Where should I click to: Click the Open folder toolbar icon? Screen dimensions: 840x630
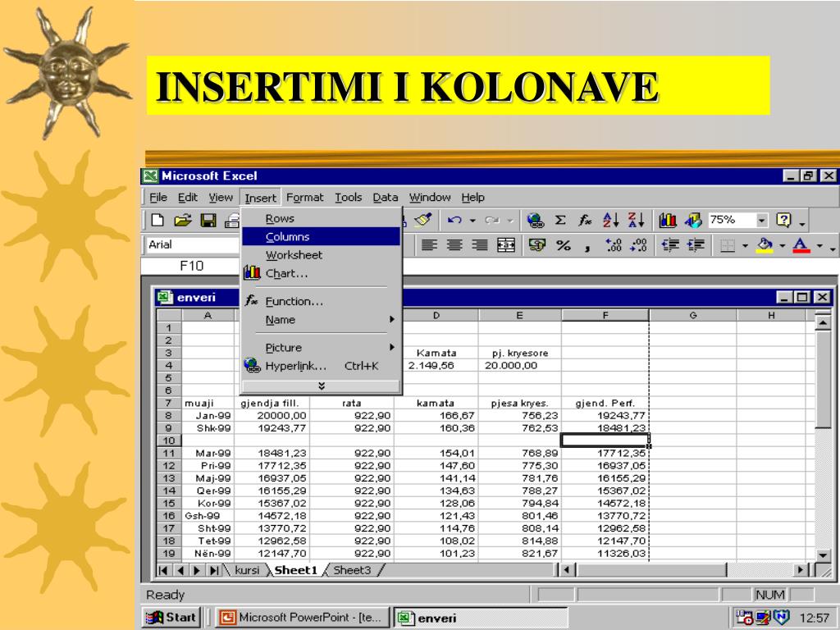click(183, 220)
